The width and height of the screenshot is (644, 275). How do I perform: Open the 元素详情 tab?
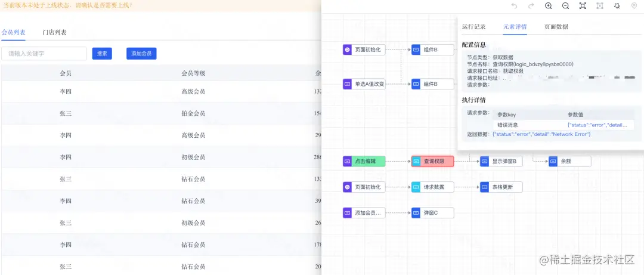515,27
